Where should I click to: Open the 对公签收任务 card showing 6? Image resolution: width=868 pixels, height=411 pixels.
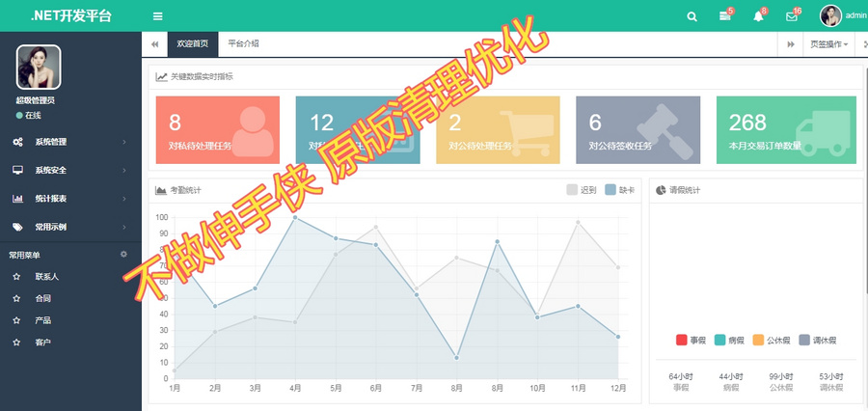coord(637,130)
